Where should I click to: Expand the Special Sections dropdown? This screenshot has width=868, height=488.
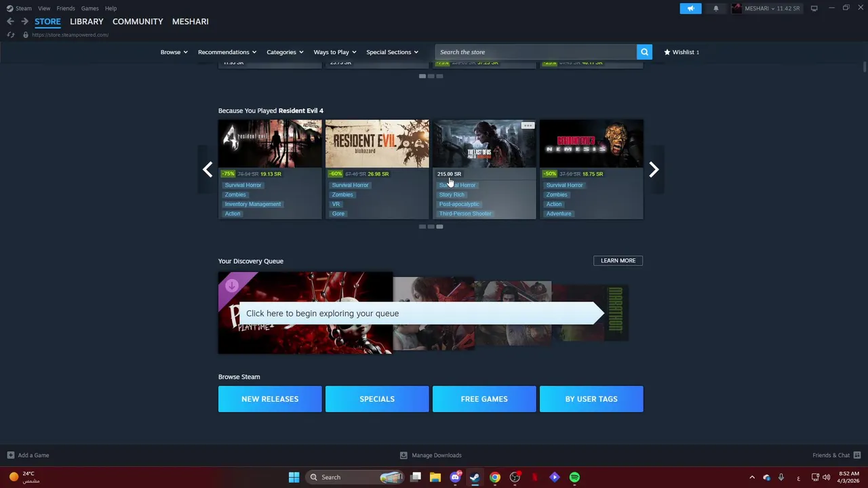[x=393, y=52]
